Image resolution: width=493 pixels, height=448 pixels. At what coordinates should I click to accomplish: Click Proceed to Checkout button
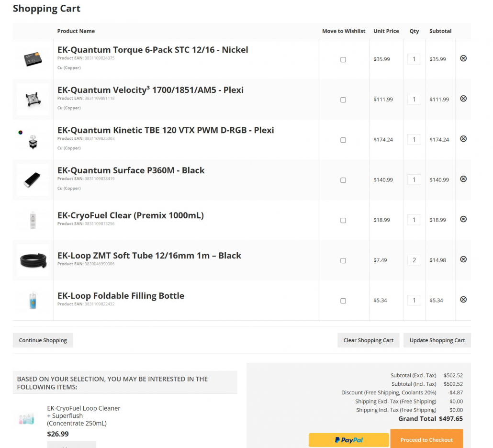click(x=426, y=439)
